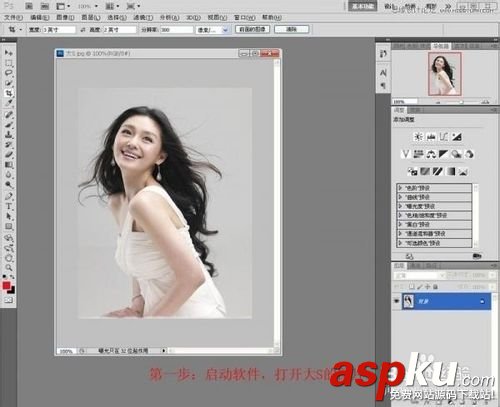Add a Black & White adjustment
Image resolution: width=500 pixels, height=407 pixels.
click(x=444, y=154)
